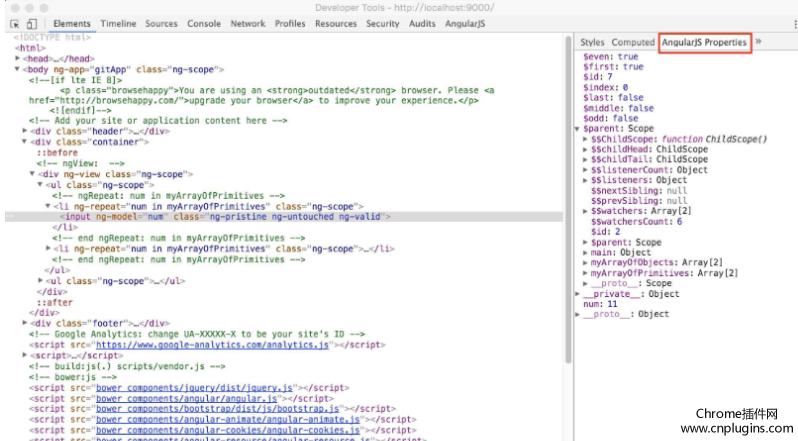The image size is (798, 441).
Task: Collapse the $parent: Scope property
Action: point(578,129)
